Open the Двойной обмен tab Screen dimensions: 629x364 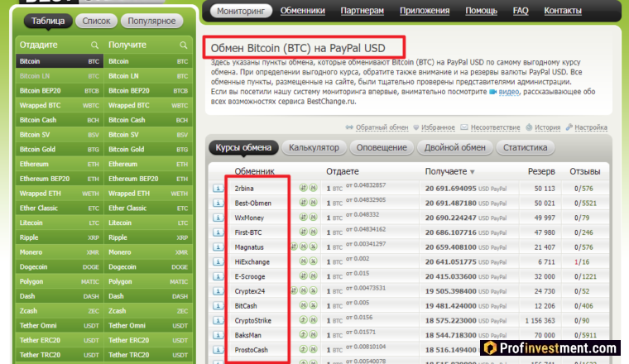455,147
